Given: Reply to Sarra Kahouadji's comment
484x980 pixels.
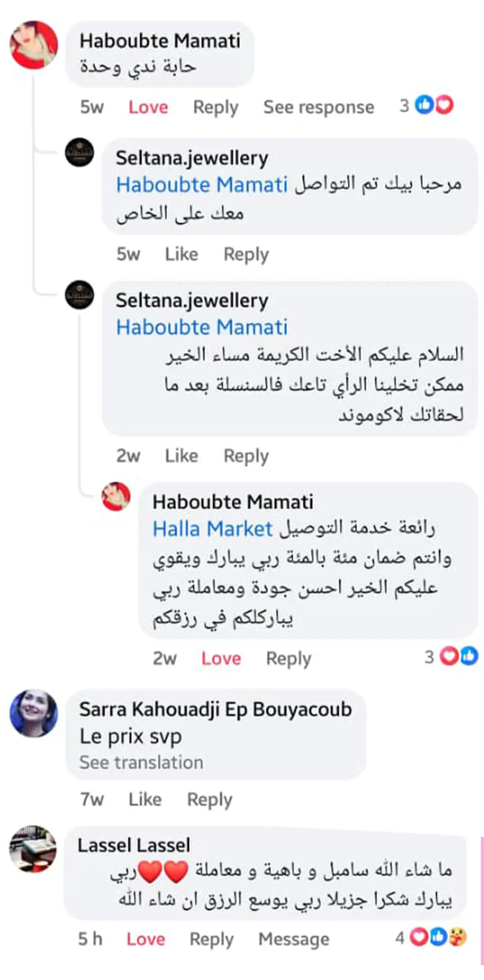Looking at the screenshot, I should tap(210, 799).
